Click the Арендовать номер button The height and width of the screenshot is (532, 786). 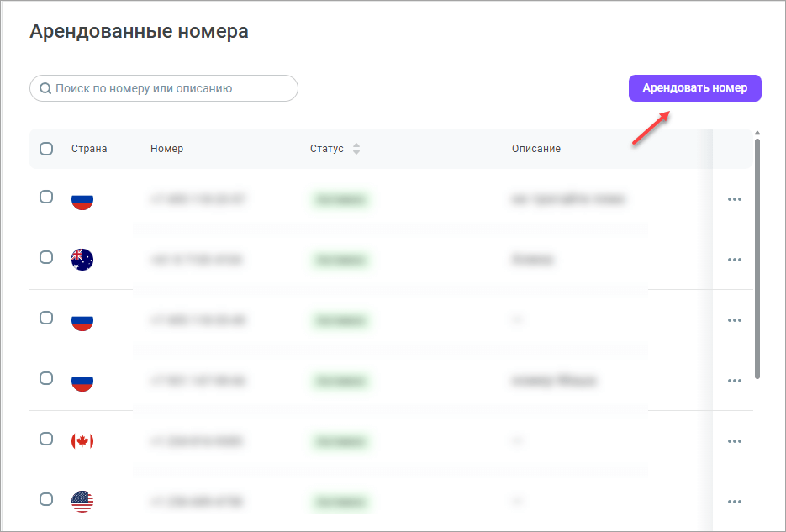click(x=694, y=87)
